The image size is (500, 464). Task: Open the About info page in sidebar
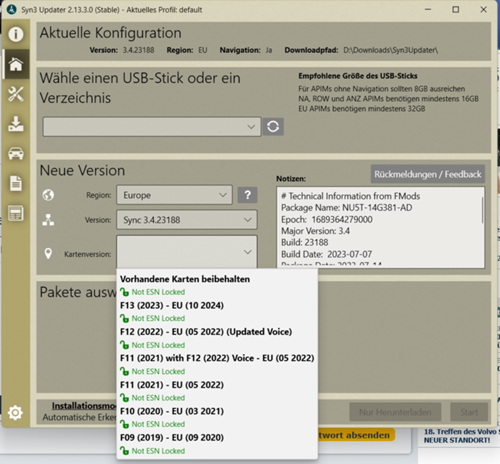click(x=16, y=34)
